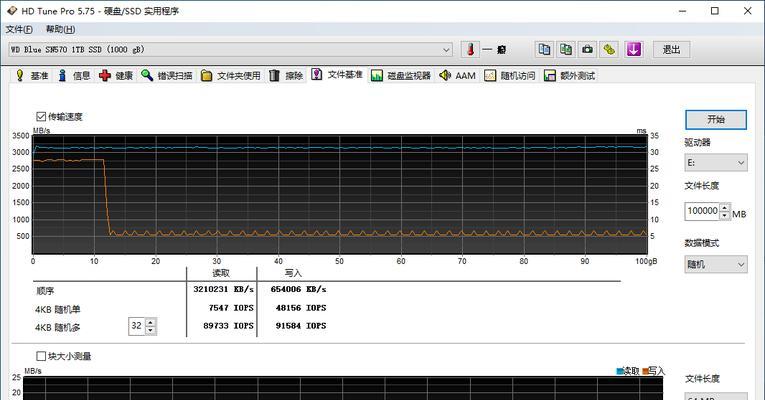Screen dimensions: 765x400
Task: Click the thermometer temperature icon
Action: [470, 49]
